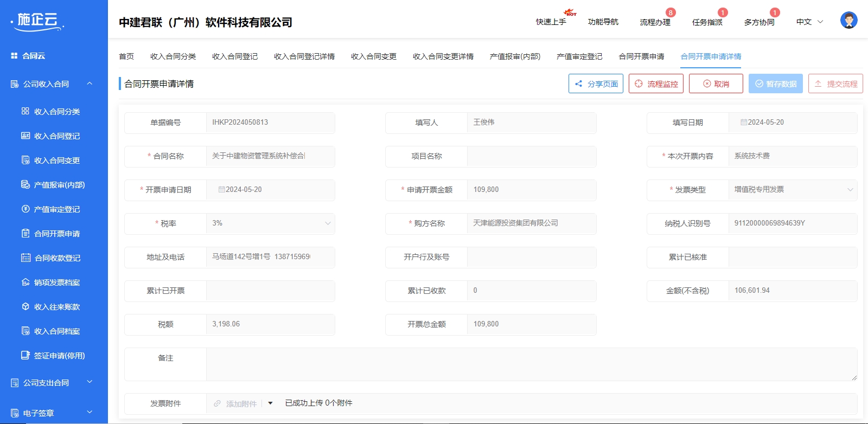
Task: Click the upload icon on 提交流程
Action: click(x=818, y=84)
